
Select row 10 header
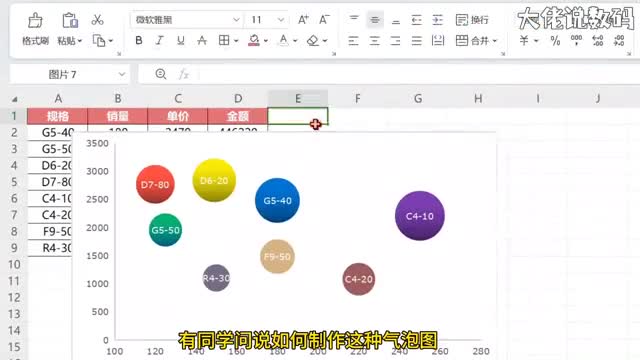pyautogui.click(x=14, y=264)
